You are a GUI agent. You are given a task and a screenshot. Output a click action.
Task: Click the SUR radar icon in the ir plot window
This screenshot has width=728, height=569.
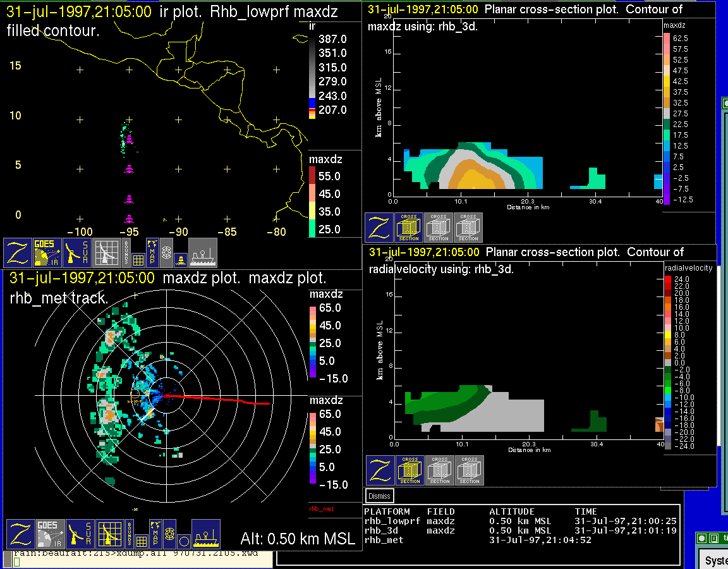tap(78, 253)
